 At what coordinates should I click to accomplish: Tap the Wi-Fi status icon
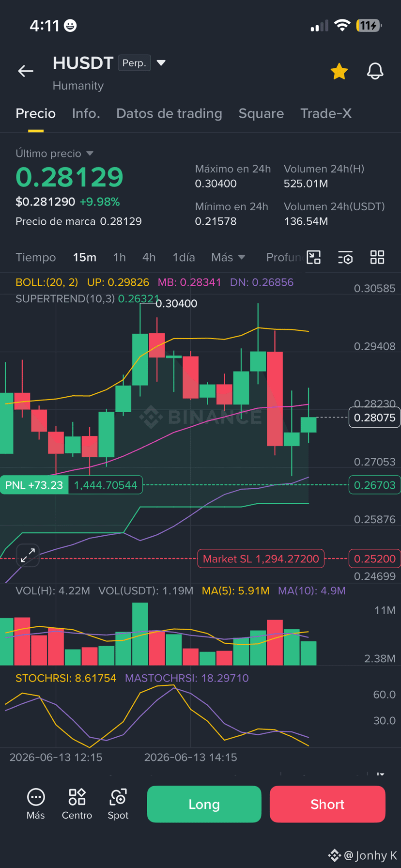pos(342,25)
